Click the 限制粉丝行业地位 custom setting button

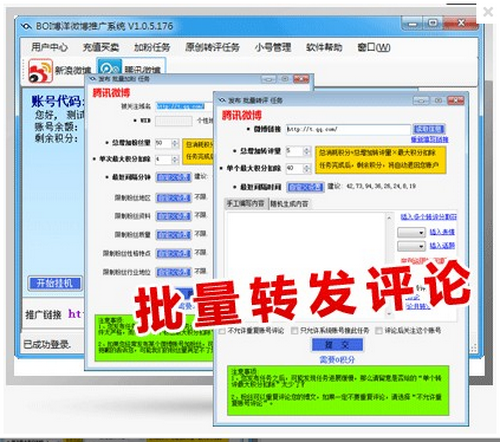tap(174, 272)
